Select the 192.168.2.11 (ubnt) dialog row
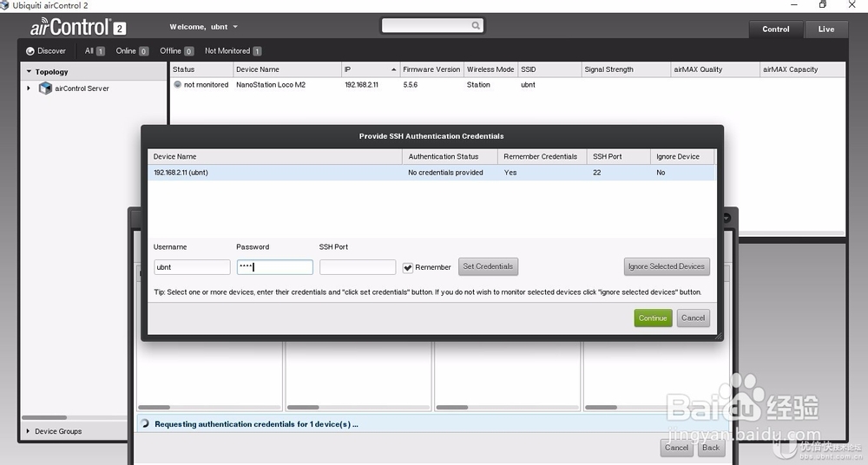Viewport: 868px width, 465px height. tap(431, 173)
